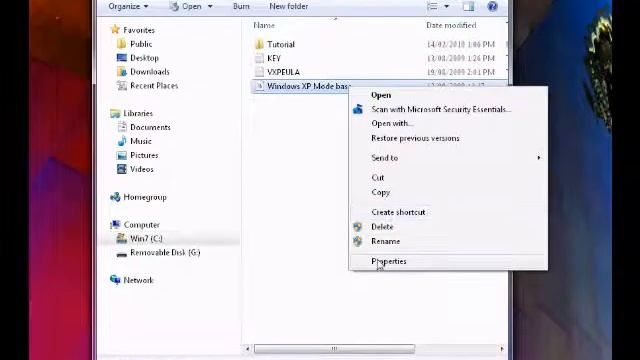
Task: Sort by Date modified column header
Action: coord(451,25)
